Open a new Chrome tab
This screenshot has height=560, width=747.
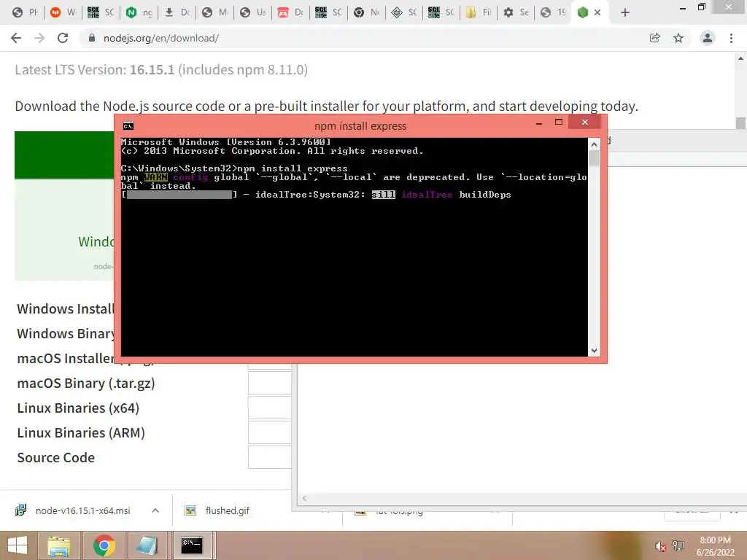tap(625, 12)
